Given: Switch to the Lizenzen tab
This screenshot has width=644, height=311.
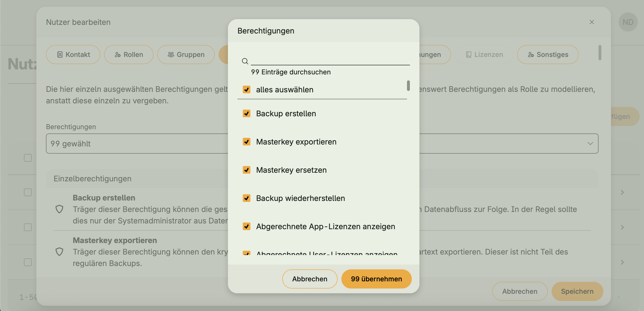Looking at the screenshot, I should click(484, 55).
